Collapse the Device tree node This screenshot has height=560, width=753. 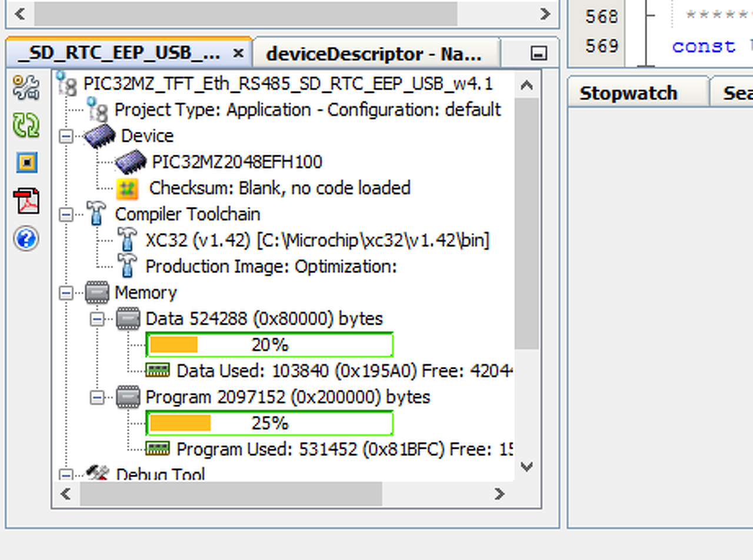pyautogui.click(x=66, y=136)
